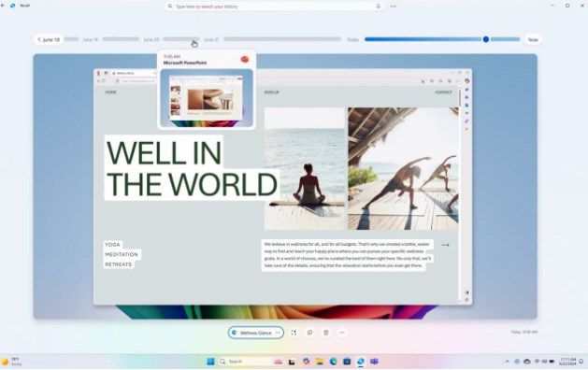Open File Explorer from the taskbar
This screenshot has height=370, width=588.
(x=320, y=362)
